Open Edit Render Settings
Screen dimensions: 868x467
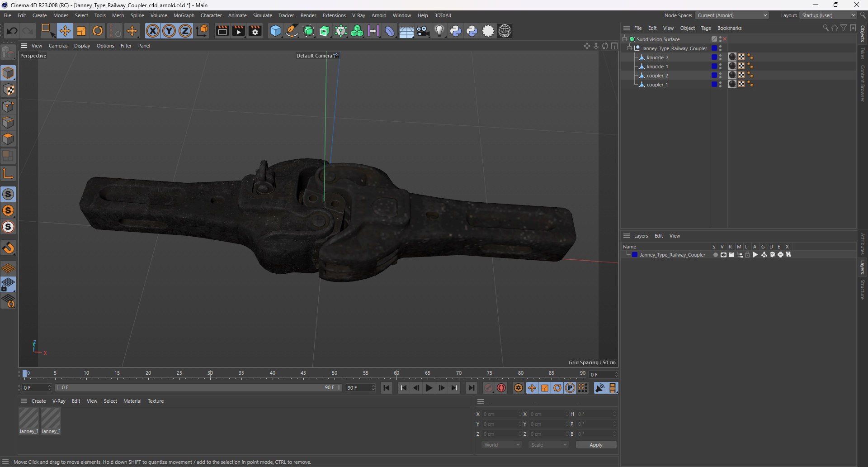(x=255, y=31)
